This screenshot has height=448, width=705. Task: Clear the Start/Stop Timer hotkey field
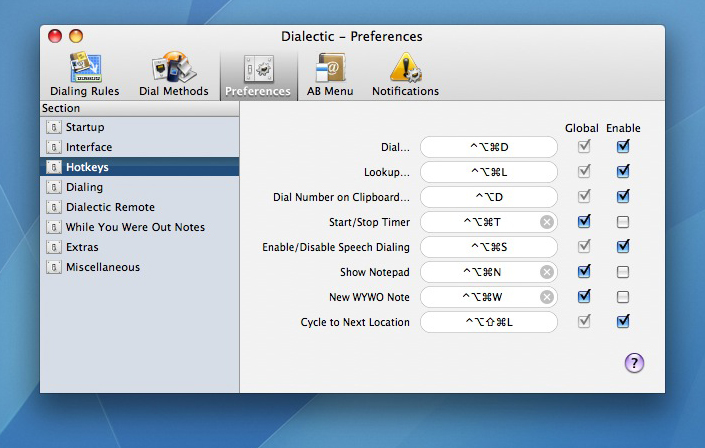click(547, 222)
